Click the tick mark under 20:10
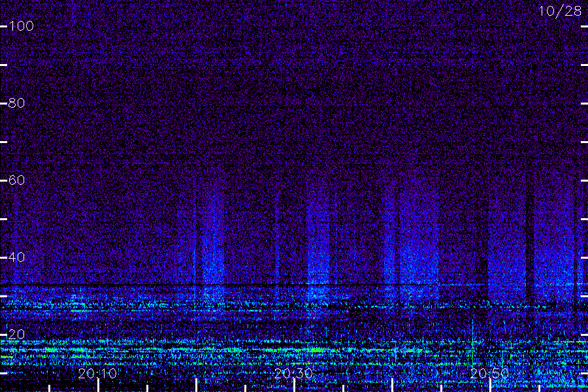Image resolution: width=588 pixels, height=392 pixels. tap(98, 385)
